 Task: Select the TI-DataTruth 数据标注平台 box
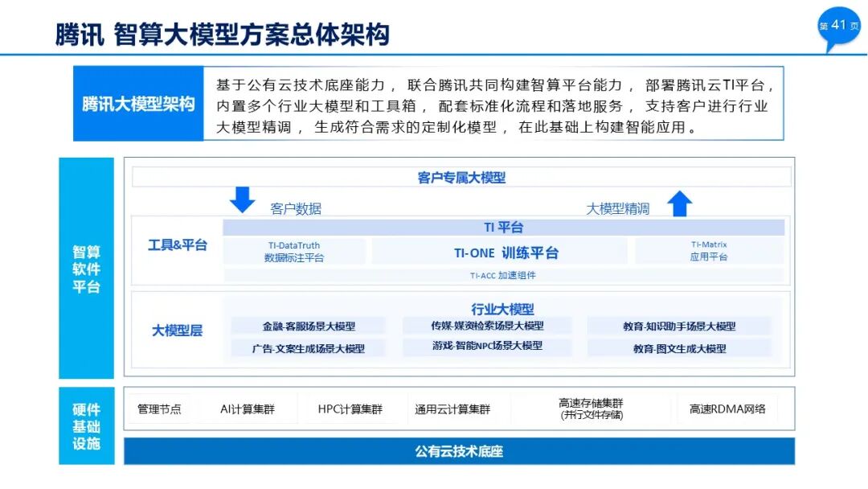point(294,252)
